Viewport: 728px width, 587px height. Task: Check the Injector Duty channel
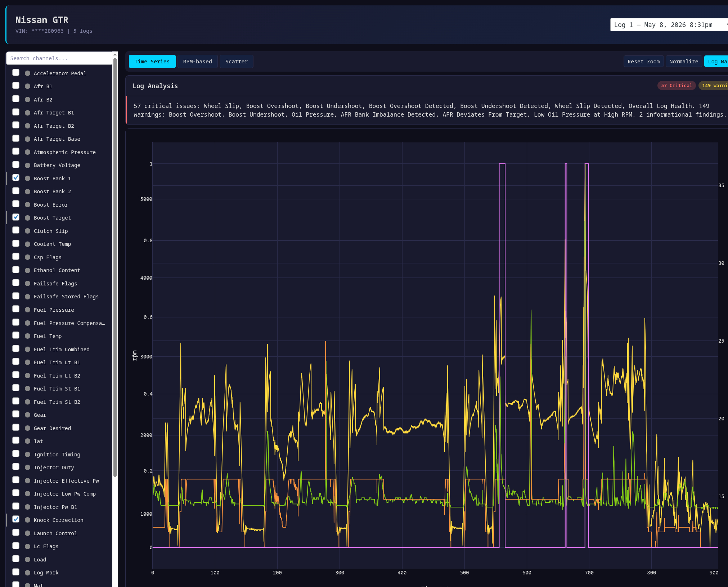tap(16, 467)
